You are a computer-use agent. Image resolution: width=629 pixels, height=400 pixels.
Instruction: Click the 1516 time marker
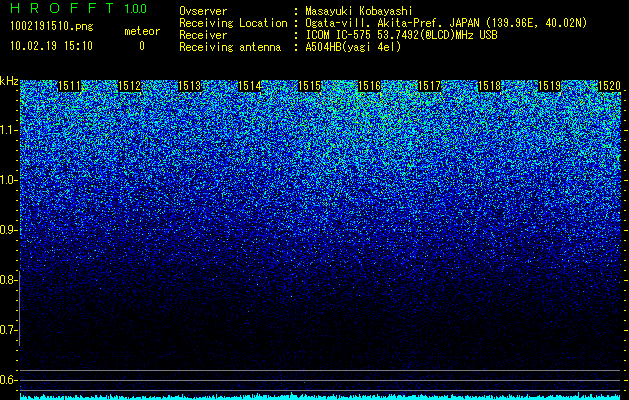click(x=369, y=86)
